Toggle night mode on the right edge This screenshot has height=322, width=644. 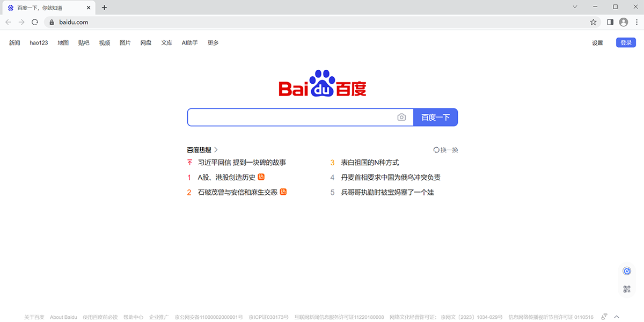click(x=626, y=270)
